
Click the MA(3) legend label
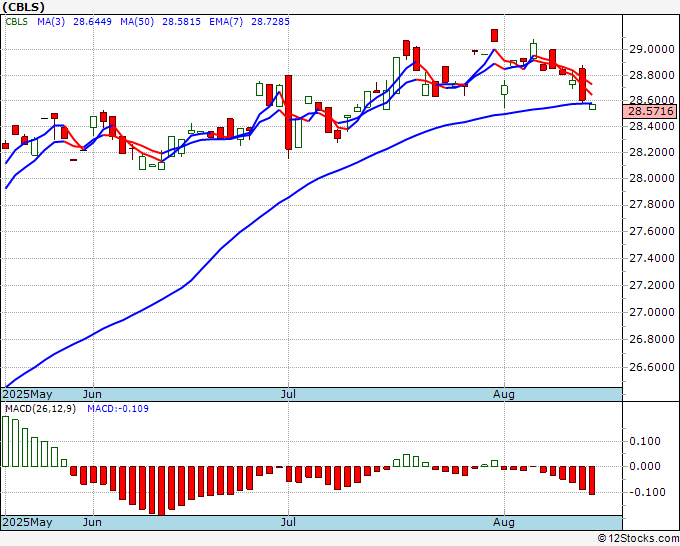(51, 22)
